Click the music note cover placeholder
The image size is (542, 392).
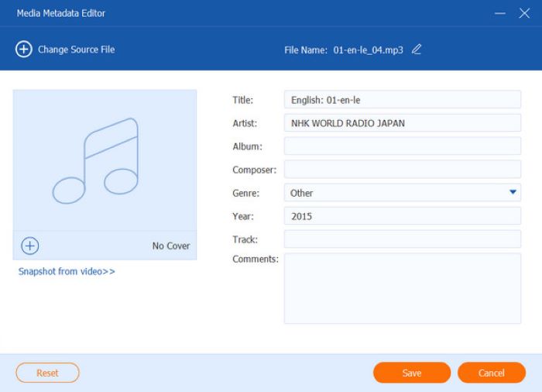105,160
